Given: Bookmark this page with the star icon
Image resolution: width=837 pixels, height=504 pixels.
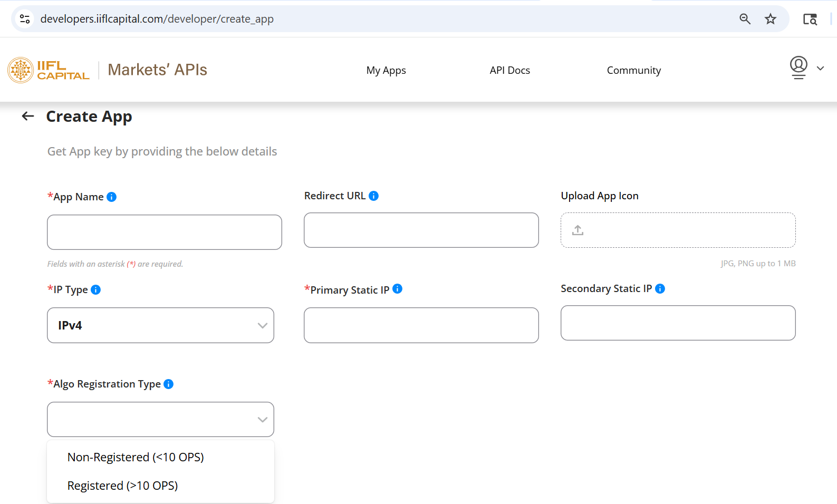Looking at the screenshot, I should [x=771, y=19].
